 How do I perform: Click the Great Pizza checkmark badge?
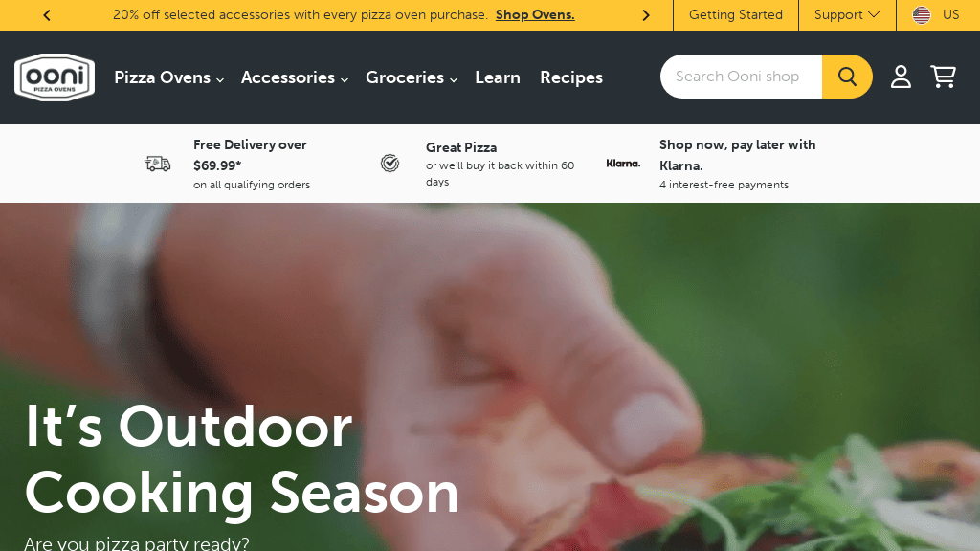pyautogui.click(x=390, y=163)
